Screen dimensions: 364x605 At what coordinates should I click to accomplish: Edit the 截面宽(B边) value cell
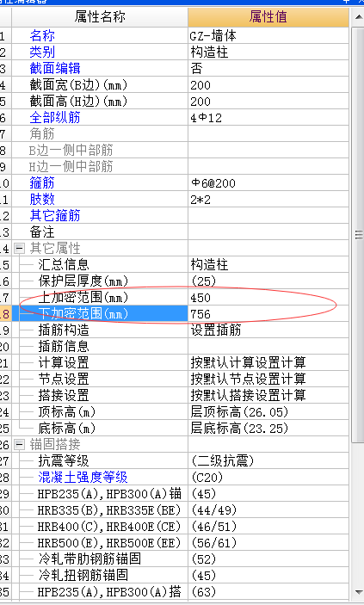click(x=268, y=84)
